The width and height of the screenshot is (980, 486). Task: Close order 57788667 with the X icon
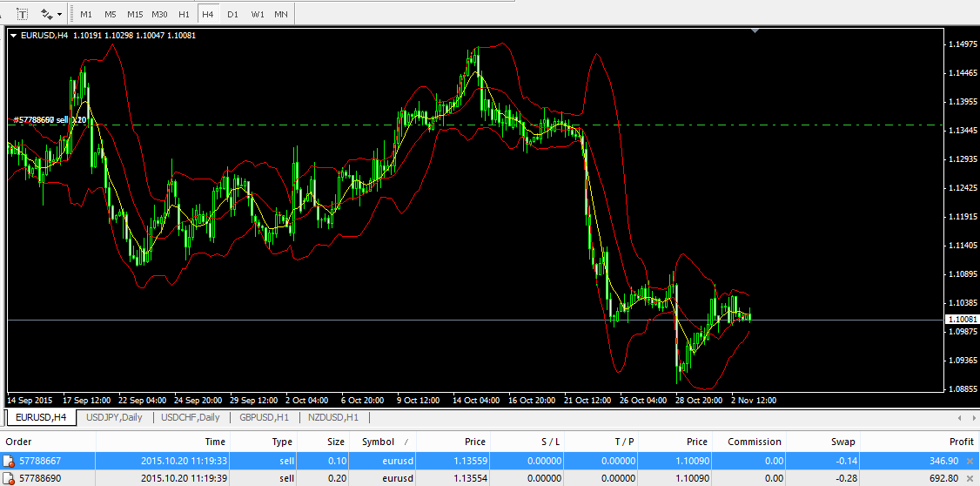[x=970, y=461]
